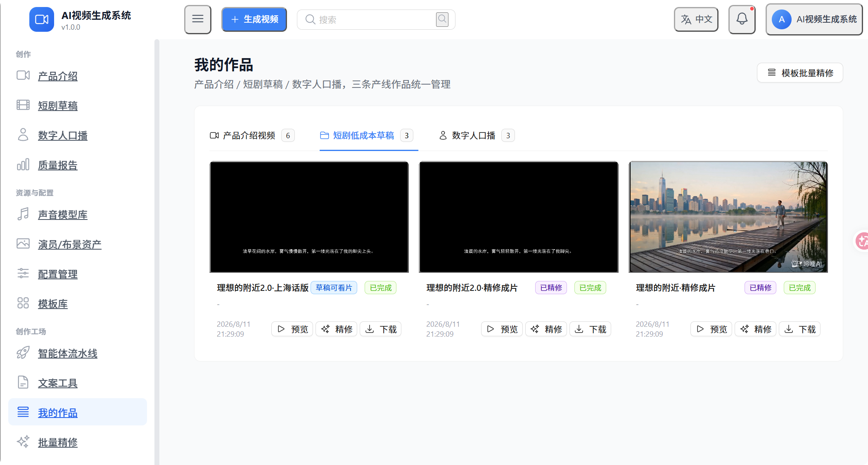Switch to the 数字人口播 tab
868x465 pixels.
477,136
